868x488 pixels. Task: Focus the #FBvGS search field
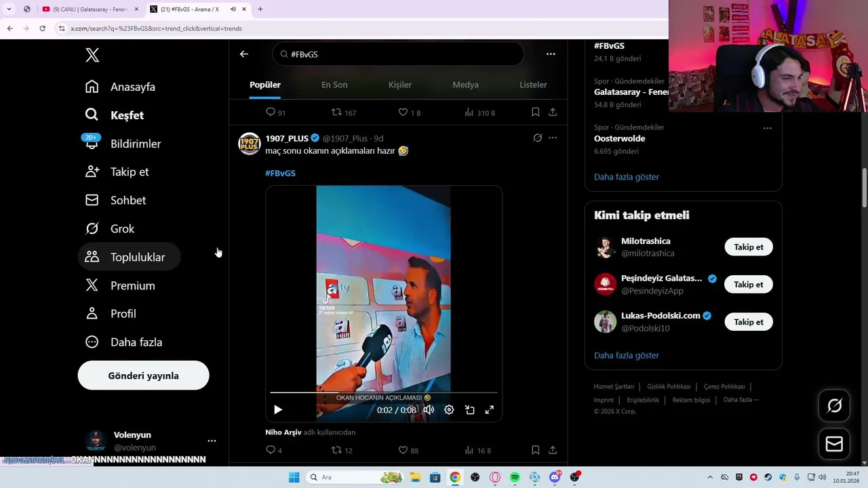[398, 54]
